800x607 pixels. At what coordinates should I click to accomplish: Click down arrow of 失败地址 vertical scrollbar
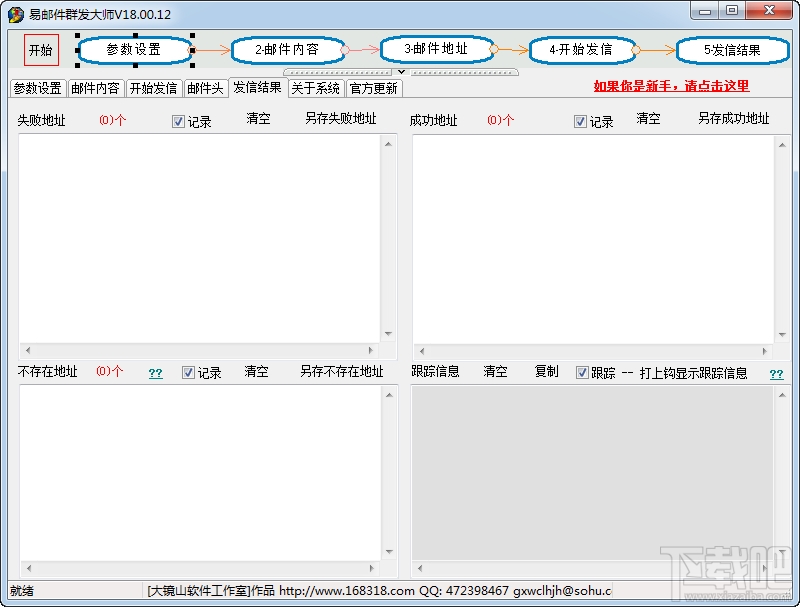click(388, 334)
